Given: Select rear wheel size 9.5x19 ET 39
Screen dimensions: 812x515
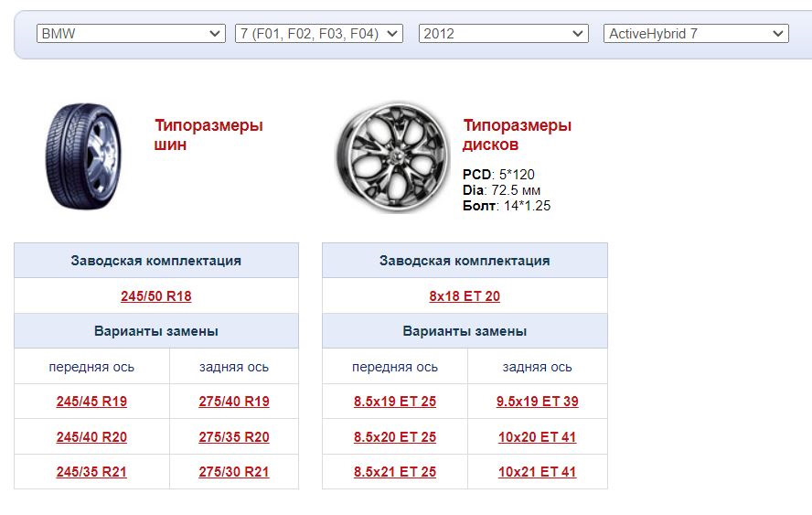Looking at the screenshot, I should point(538,402).
